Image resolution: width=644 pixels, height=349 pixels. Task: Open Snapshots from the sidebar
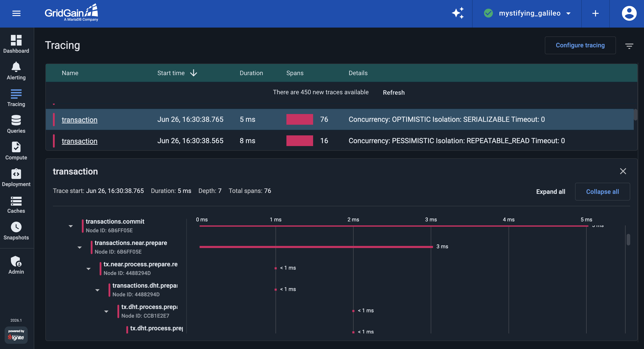pyautogui.click(x=16, y=231)
